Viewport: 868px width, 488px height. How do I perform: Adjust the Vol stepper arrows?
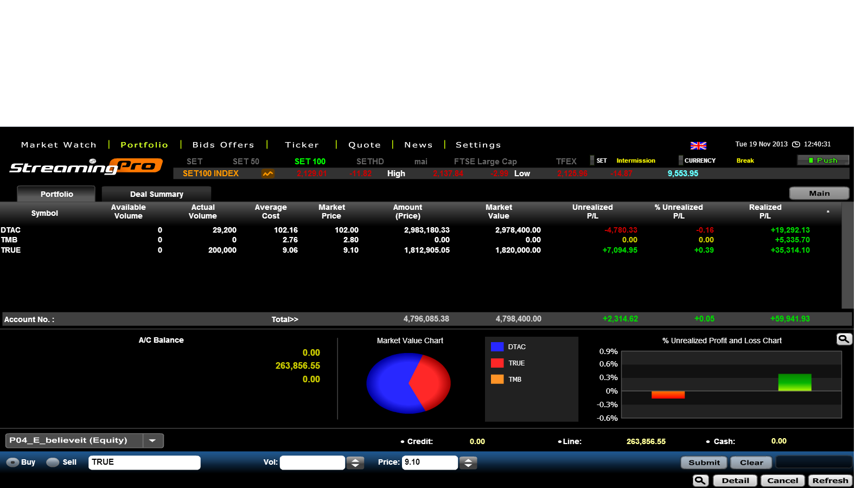click(x=355, y=463)
